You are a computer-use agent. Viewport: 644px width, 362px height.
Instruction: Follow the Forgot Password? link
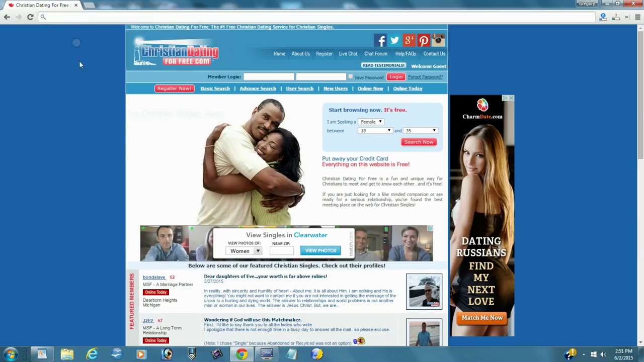[425, 77]
